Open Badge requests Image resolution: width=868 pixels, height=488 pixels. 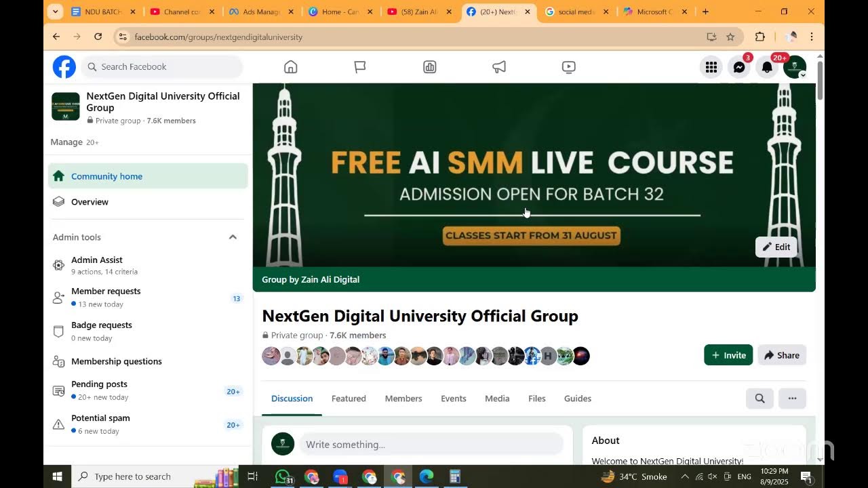(x=148, y=331)
